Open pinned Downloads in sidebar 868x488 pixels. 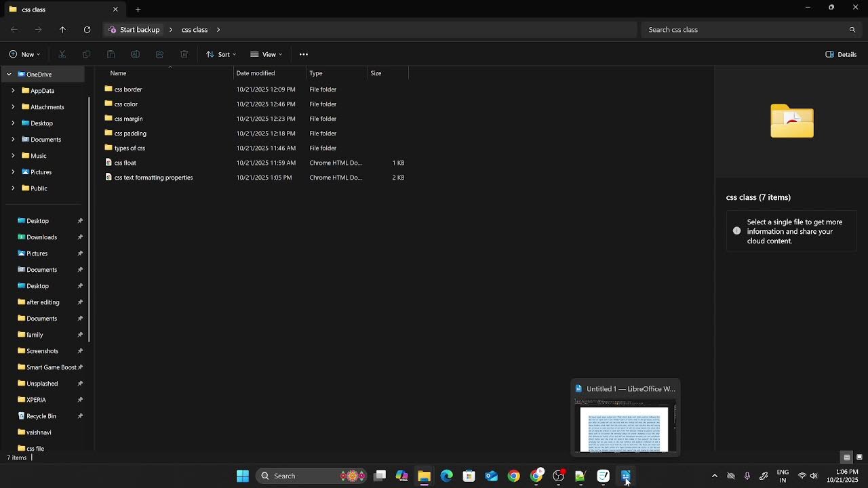41,237
